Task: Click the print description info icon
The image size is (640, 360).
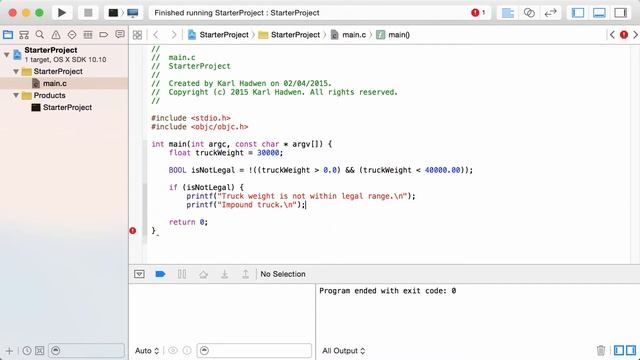Action: coord(187,351)
